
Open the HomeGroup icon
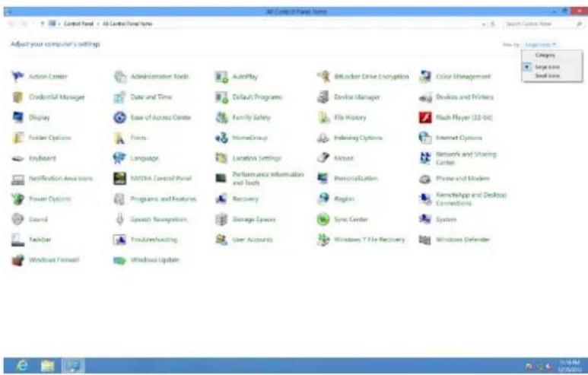(221, 138)
